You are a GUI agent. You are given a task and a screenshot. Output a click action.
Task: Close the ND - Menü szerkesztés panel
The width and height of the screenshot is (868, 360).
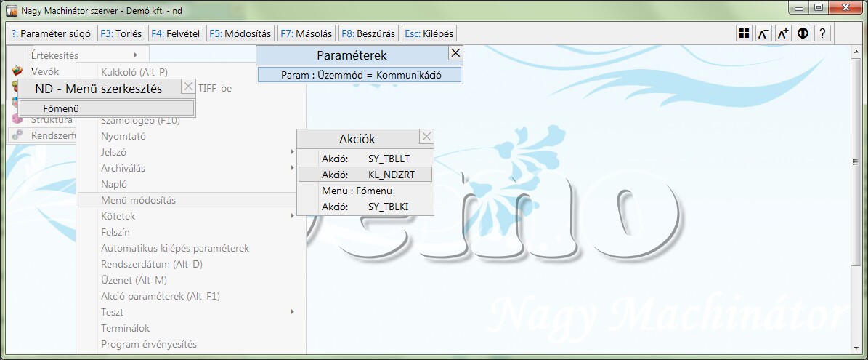(188, 87)
